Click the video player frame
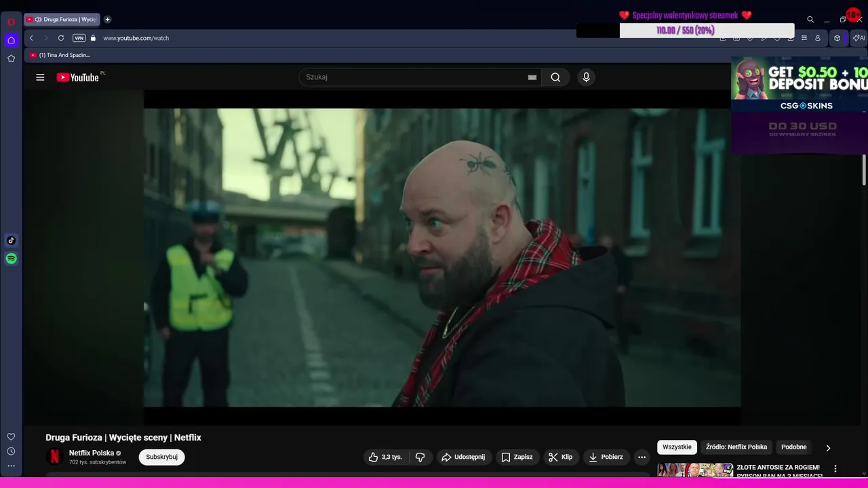 tap(442, 258)
